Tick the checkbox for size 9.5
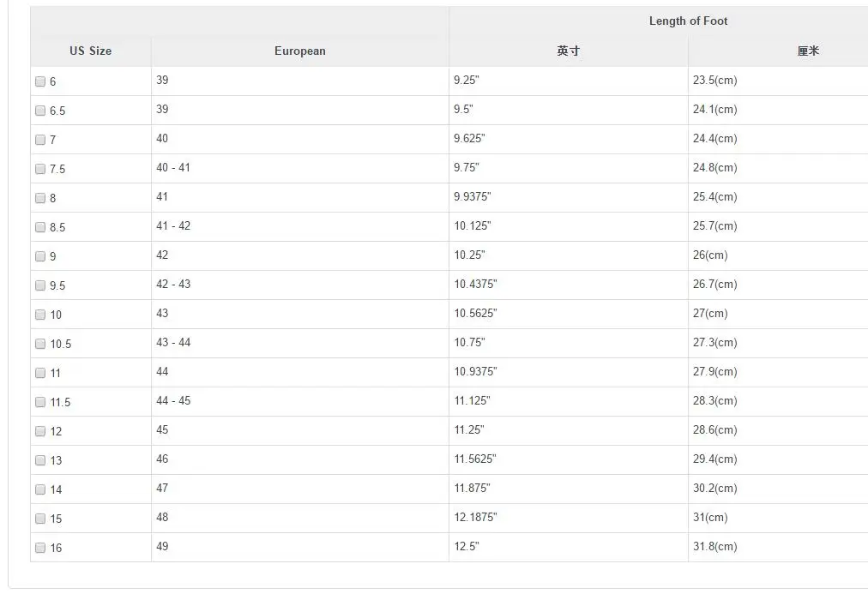The image size is (868, 606). (40, 285)
